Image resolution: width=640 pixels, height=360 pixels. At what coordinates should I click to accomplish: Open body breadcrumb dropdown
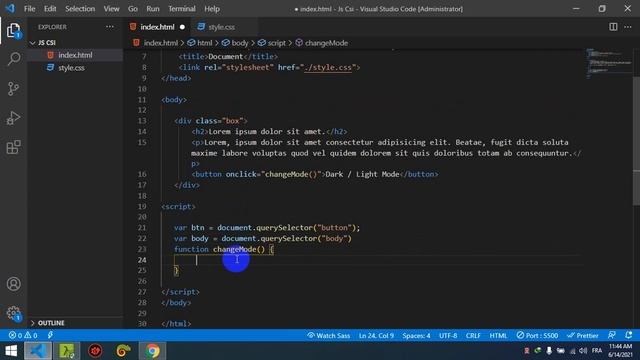[235, 43]
